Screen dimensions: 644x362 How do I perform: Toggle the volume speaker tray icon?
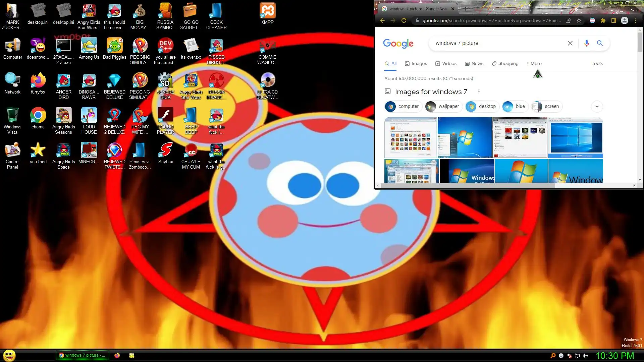[x=585, y=356]
